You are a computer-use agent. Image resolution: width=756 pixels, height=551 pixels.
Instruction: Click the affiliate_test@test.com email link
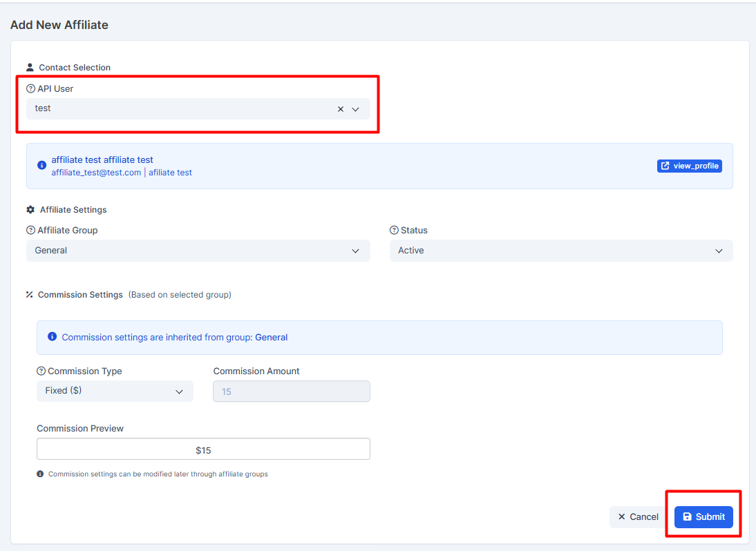[96, 173]
